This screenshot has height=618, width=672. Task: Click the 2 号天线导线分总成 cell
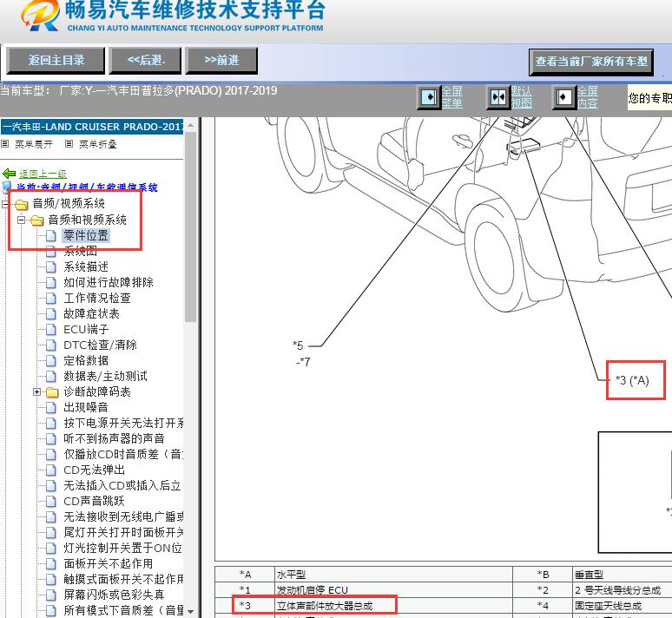pos(623,590)
